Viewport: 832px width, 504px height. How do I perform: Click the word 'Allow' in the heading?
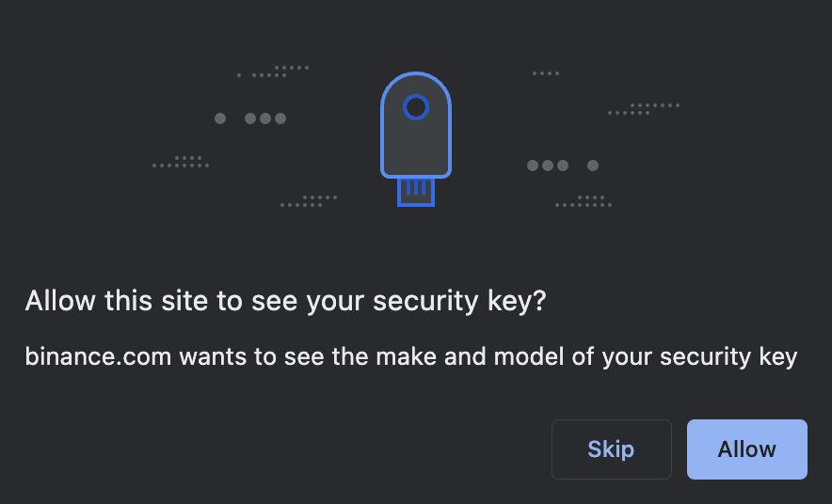(60, 301)
